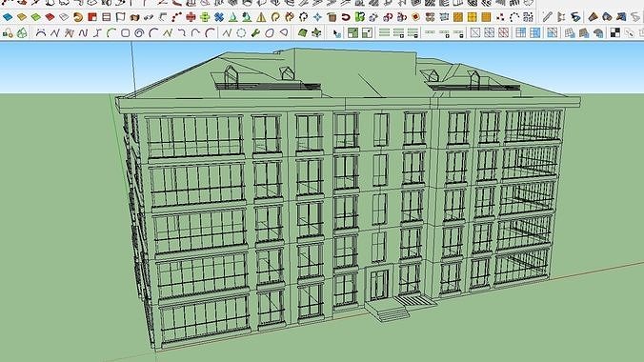Click the brown bucket icon
This screenshot has width=644, height=362.
point(332,17)
